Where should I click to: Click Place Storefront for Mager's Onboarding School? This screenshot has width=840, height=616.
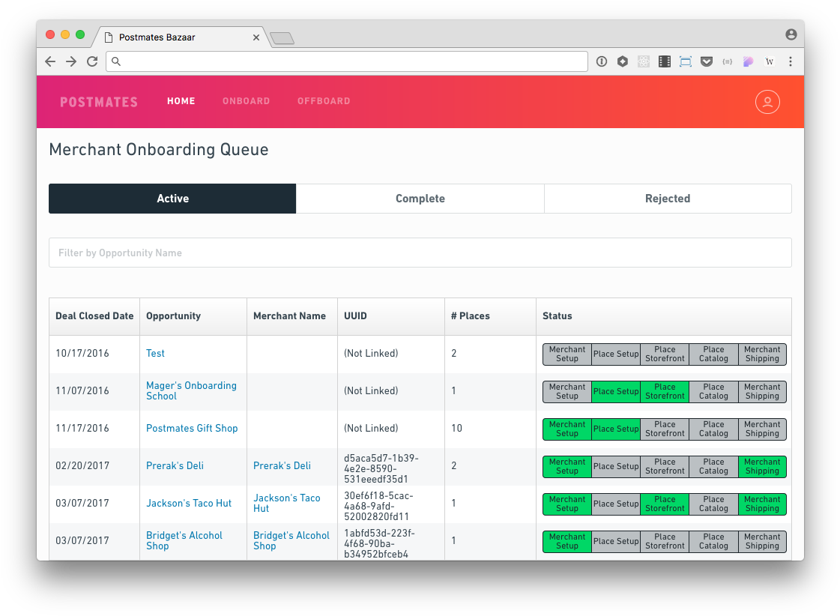[665, 392]
